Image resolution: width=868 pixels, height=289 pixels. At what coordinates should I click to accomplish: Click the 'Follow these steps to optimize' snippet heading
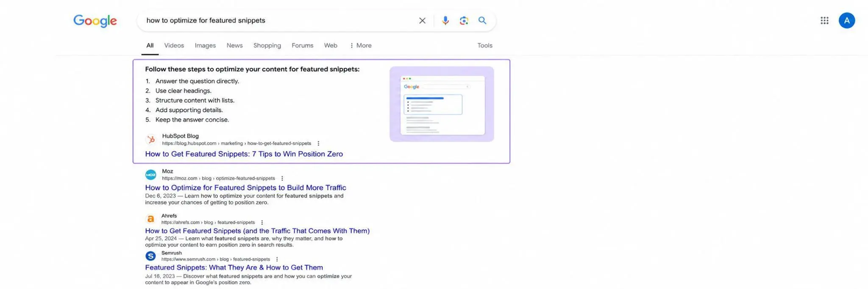point(252,69)
